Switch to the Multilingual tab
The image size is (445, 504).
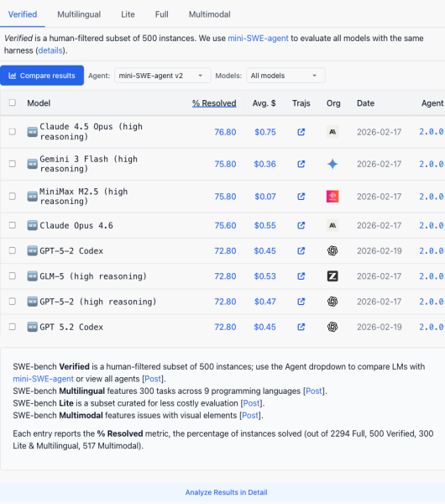tap(79, 14)
